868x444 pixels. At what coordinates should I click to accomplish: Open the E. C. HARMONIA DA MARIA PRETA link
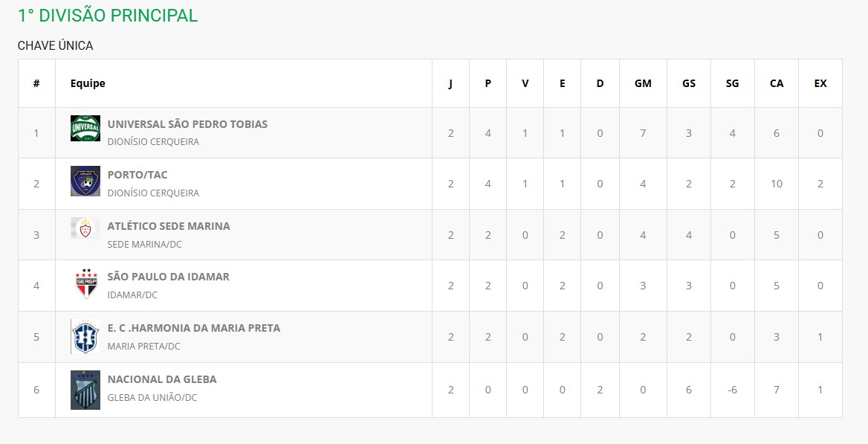coord(194,328)
